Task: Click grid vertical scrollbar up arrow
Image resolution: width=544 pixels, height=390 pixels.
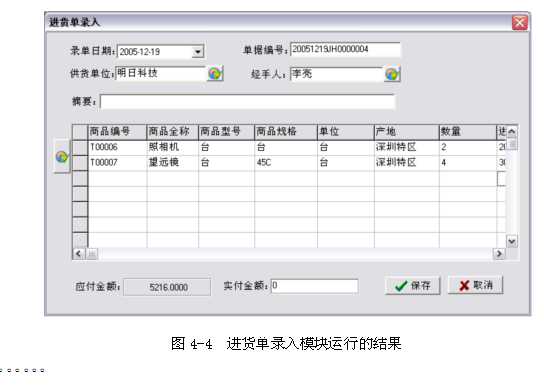Action: pyautogui.click(x=512, y=132)
